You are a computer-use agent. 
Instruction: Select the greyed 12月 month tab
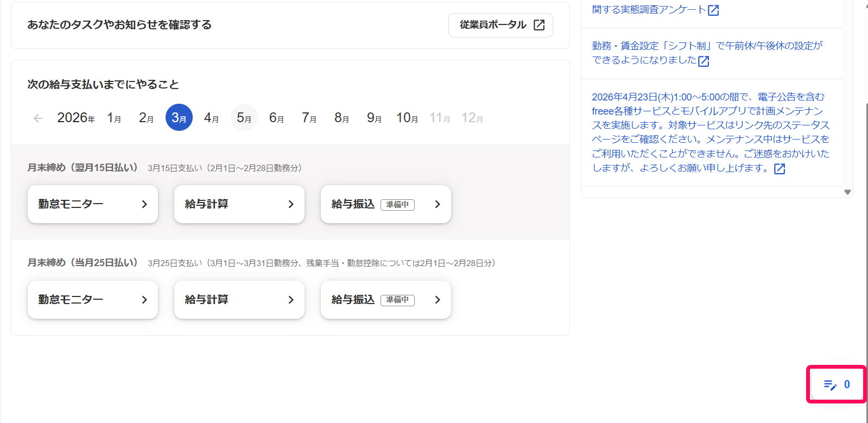click(x=472, y=118)
